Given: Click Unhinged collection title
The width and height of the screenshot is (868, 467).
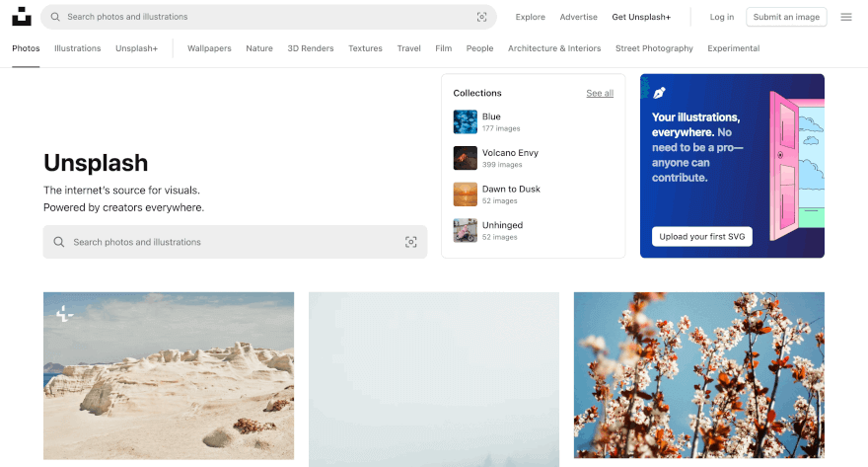Looking at the screenshot, I should click(502, 225).
